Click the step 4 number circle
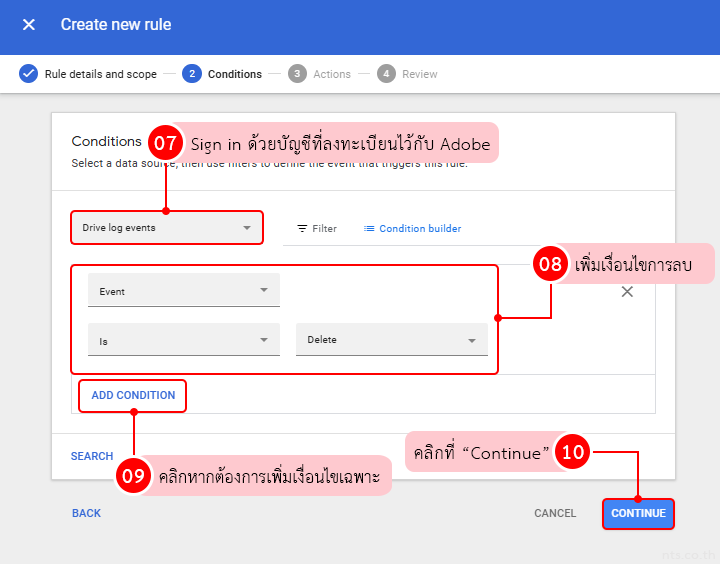 386,74
